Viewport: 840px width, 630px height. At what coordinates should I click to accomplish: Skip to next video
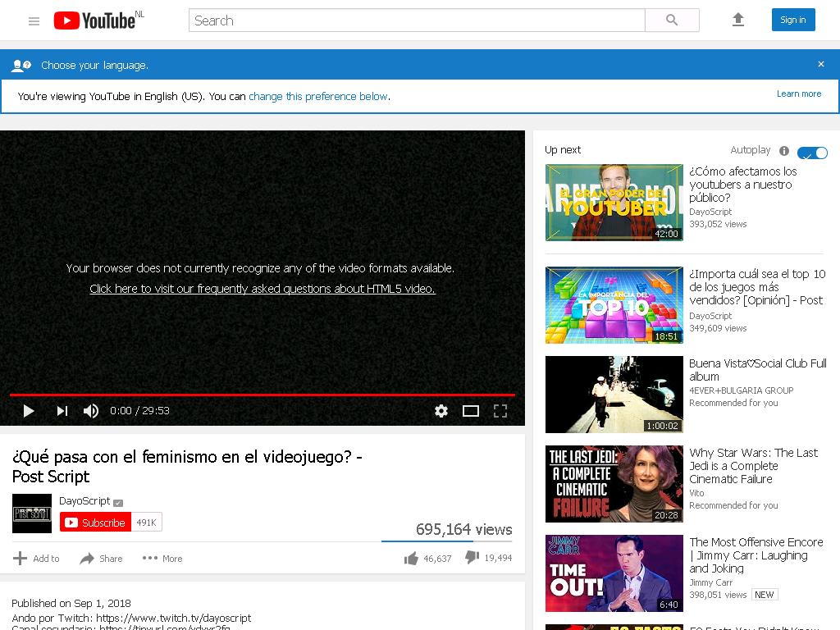click(62, 411)
